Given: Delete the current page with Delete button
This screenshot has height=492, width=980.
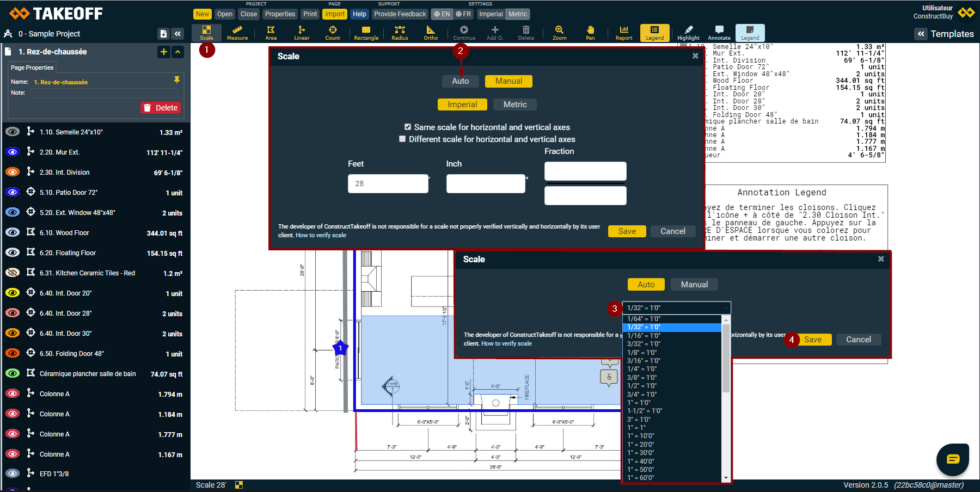Looking at the screenshot, I should (x=161, y=108).
